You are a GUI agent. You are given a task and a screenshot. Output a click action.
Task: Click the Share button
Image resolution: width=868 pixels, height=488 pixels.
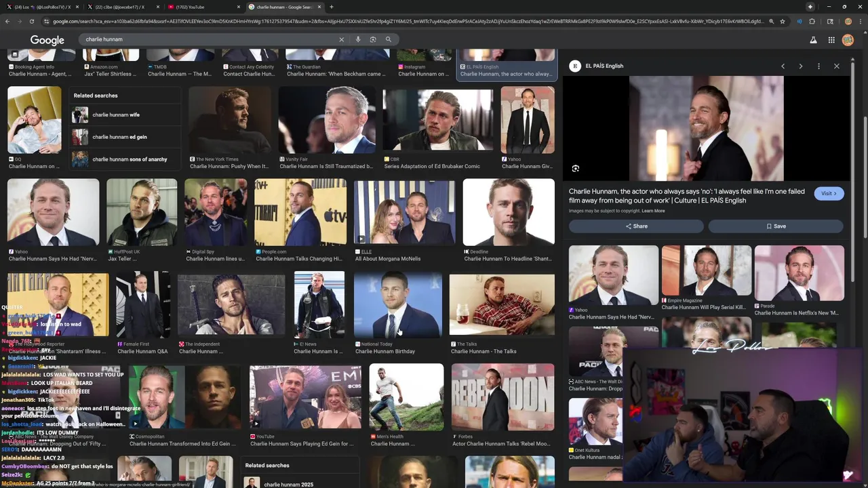point(636,226)
